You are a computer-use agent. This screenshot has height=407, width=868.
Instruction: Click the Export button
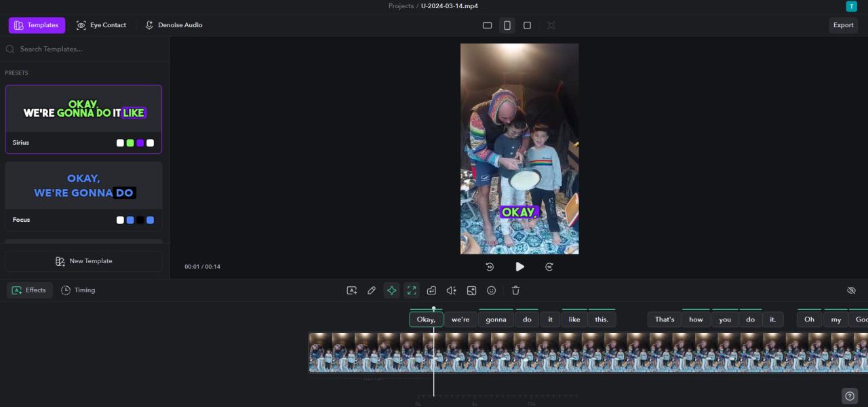click(843, 25)
